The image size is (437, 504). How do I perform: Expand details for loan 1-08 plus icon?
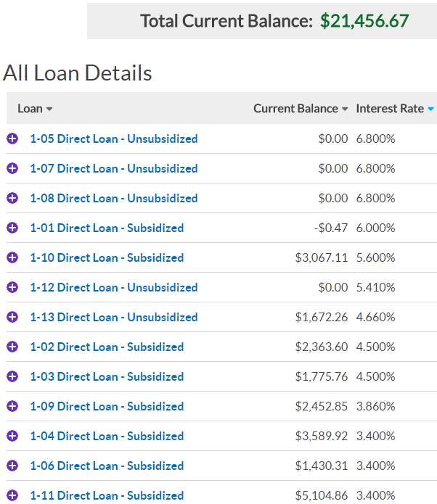tap(12, 198)
